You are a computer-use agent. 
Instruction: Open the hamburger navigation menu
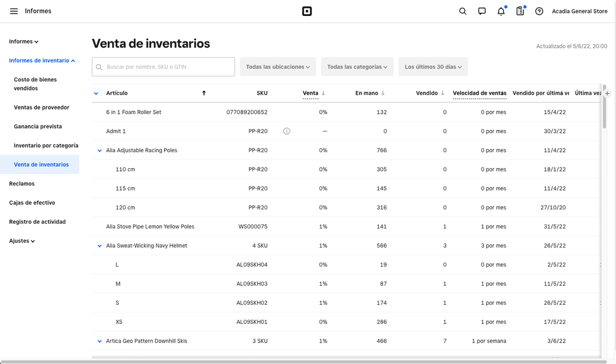click(x=14, y=11)
